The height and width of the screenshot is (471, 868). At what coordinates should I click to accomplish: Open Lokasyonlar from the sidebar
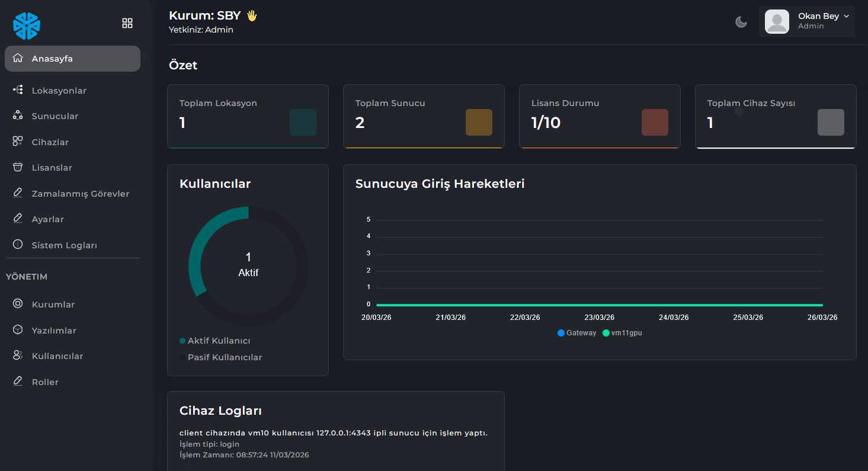(59, 91)
